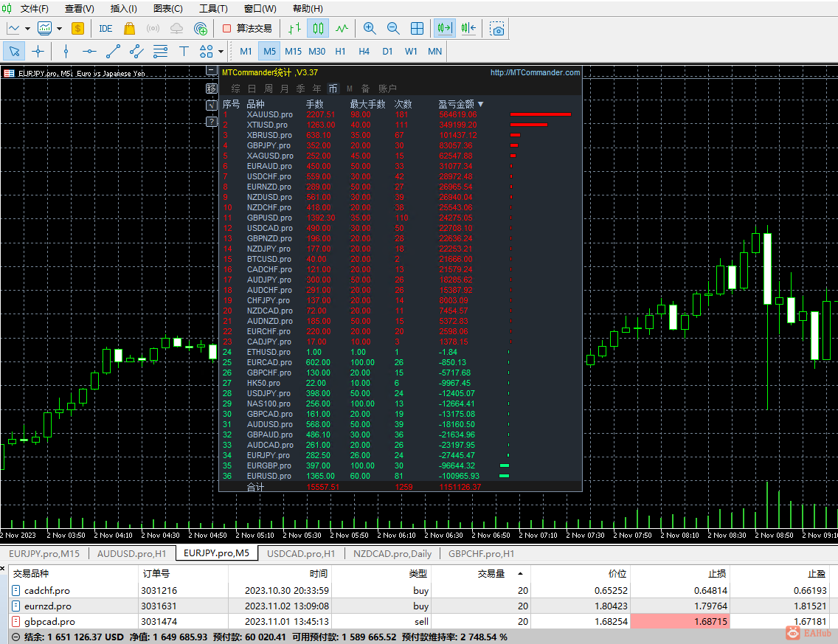Close the trade terminal panel

pos(3,569)
